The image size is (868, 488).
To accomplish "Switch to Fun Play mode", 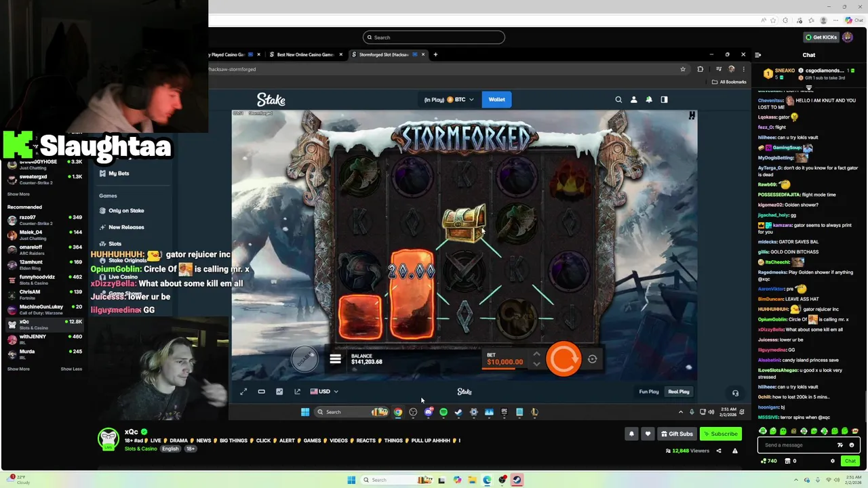I will pyautogui.click(x=648, y=392).
